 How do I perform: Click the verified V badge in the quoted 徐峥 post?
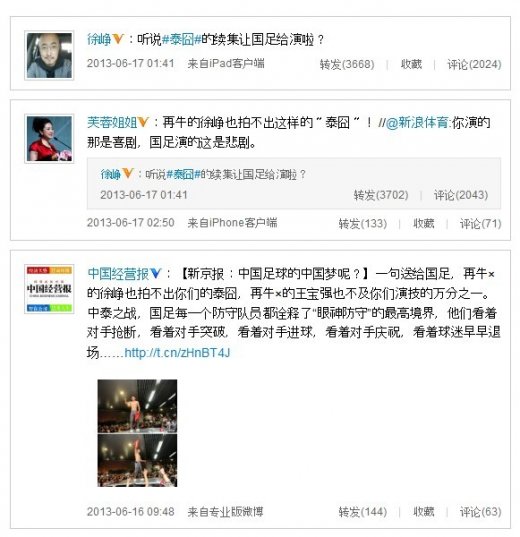click(x=127, y=173)
